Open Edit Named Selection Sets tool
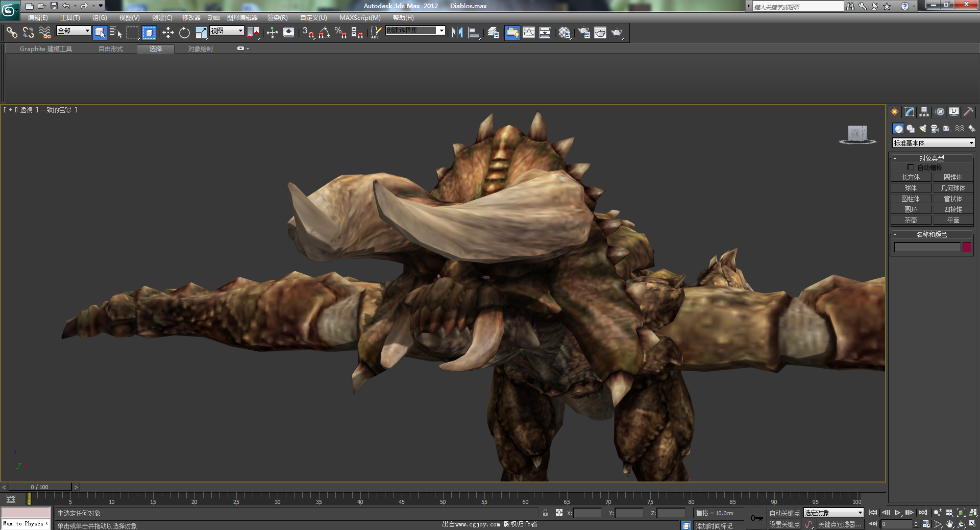Screen dimensions: 980x530 tap(376, 33)
